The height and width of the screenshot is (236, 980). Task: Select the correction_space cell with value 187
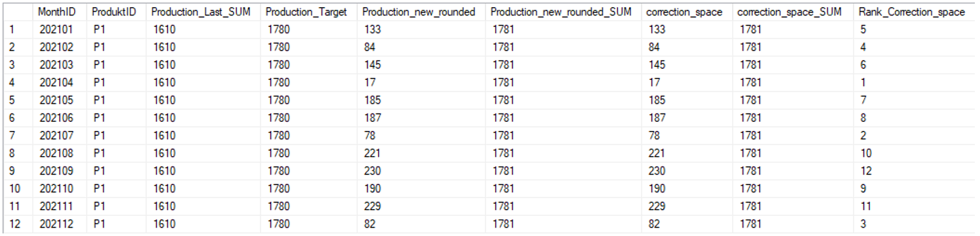tap(686, 118)
